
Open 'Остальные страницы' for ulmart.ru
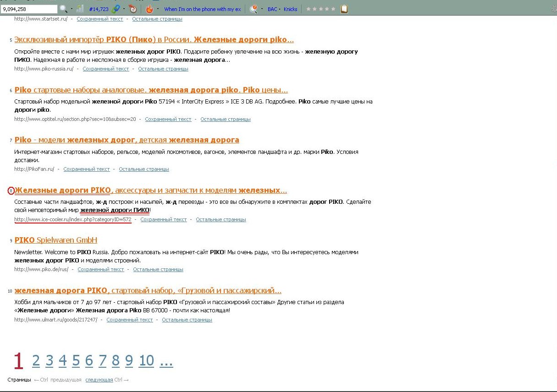pos(187,320)
